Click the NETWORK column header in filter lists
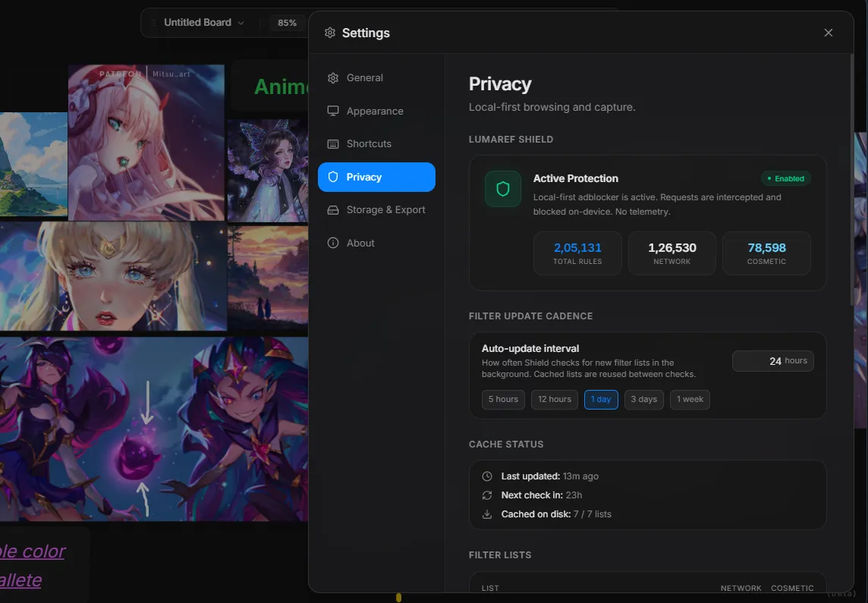This screenshot has width=868, height=603. (x=741, y=588)
